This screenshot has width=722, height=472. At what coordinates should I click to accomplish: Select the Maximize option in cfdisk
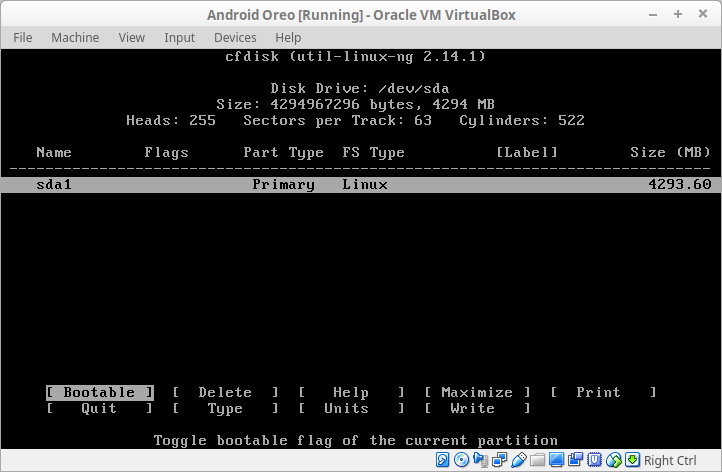pos(477,392)
